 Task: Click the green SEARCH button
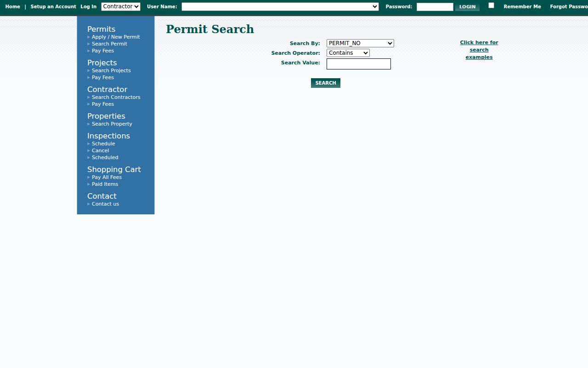tap(325, 83)
